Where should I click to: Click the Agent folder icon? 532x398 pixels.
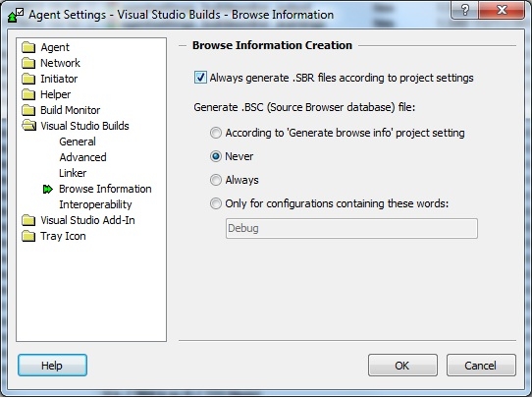[x=28, y=47]
